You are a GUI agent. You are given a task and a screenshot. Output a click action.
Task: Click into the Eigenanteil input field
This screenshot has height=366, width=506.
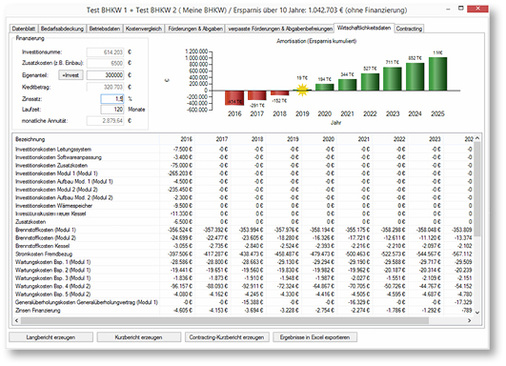coord(105,75)
